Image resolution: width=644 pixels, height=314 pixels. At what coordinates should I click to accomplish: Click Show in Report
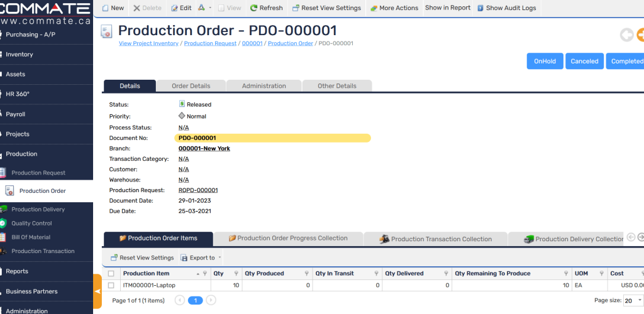(448, 8)
